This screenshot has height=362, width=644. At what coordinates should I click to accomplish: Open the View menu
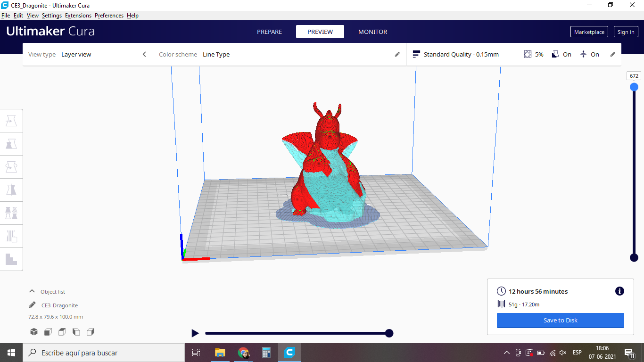(x=33, y=16)
